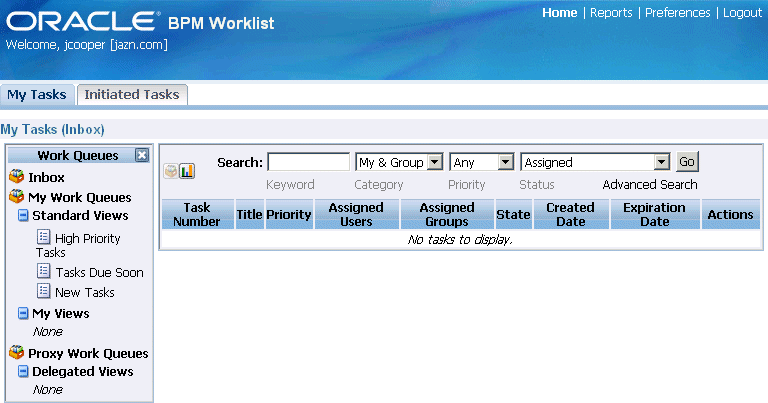Open the Advanced Search link

(x=650, y=185)
